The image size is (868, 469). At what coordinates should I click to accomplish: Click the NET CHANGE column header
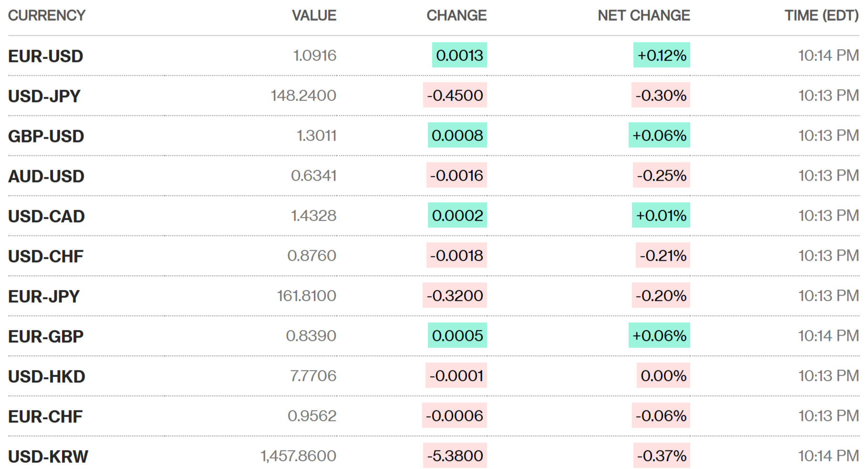(x=643, y=16)
